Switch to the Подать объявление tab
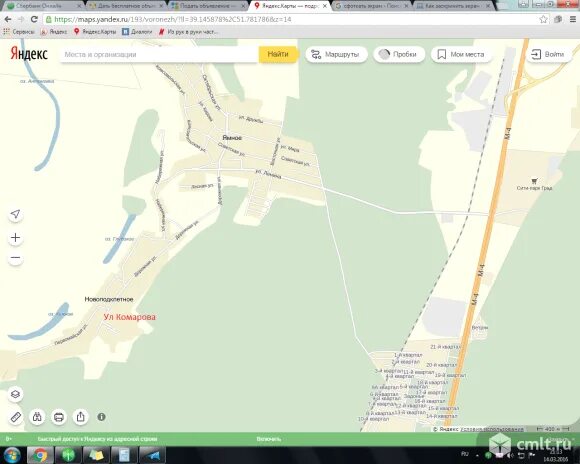This screenshot has width=580, height=464. click(208, 6)
